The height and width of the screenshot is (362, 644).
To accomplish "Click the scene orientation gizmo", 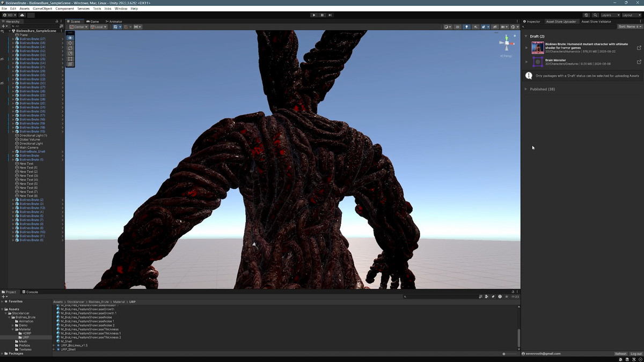I will 506,43.
